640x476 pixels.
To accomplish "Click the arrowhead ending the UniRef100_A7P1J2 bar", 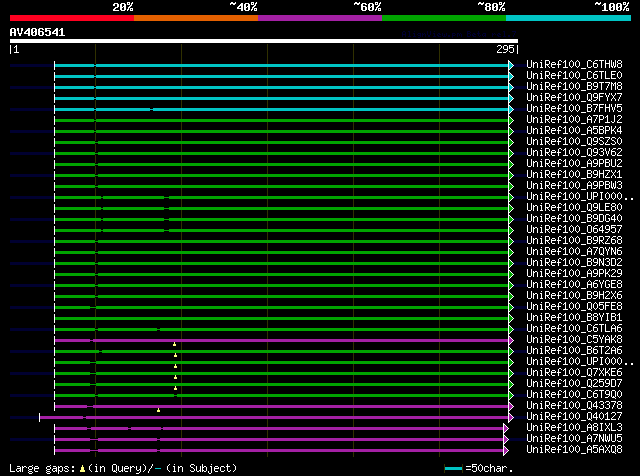I will pyautogui.click(x=511, y=120).
